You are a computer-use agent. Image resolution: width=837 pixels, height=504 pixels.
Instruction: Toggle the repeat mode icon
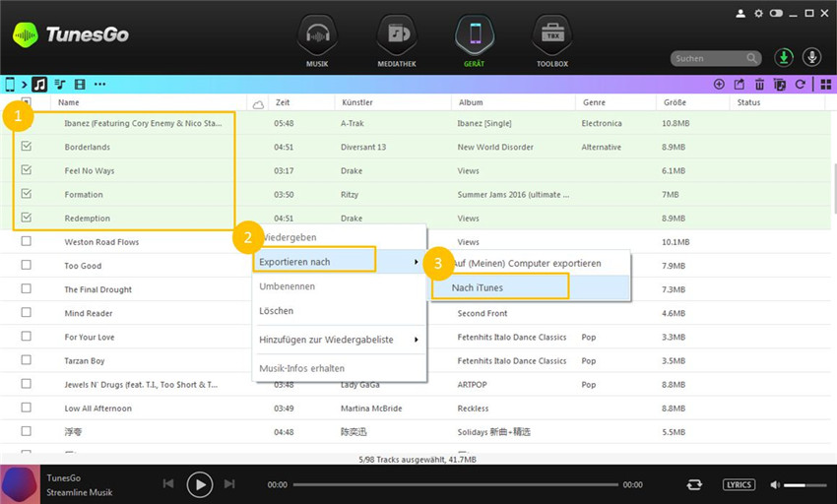[694, 484]
